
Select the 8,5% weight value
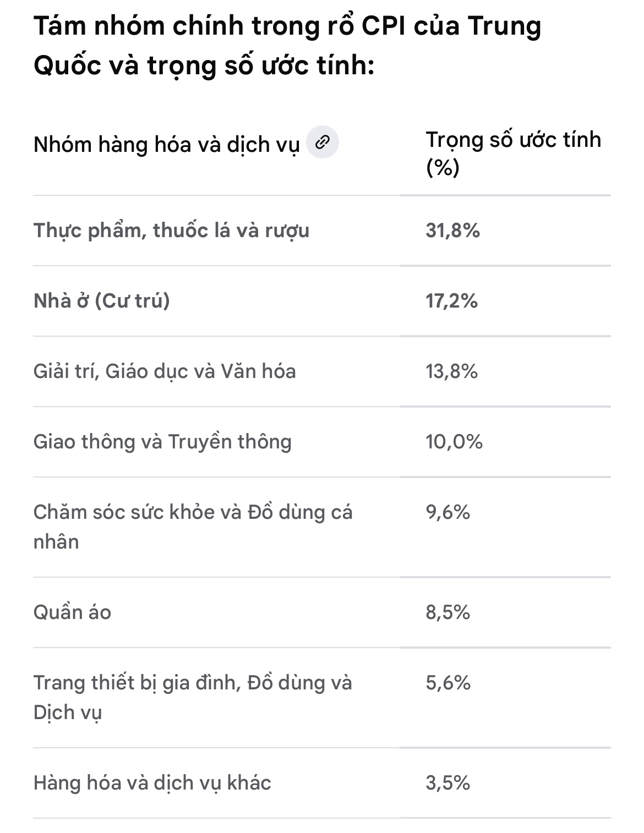point(447,612)
